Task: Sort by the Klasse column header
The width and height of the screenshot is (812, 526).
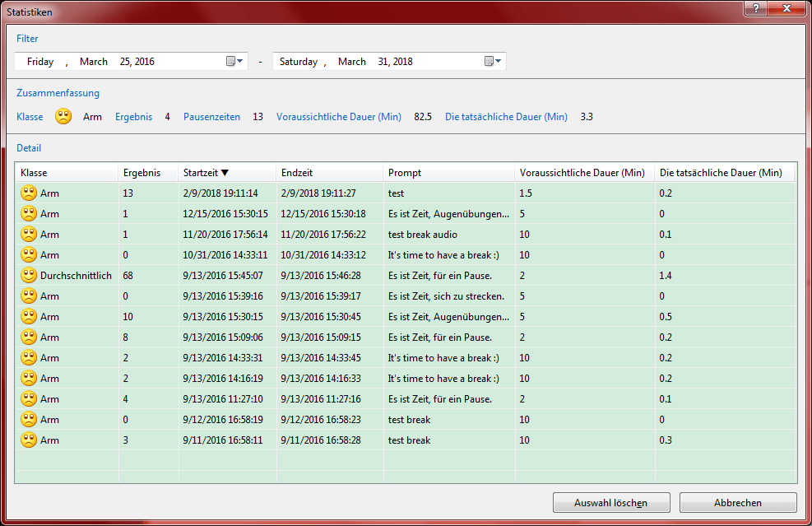Action: click(x=67, y=173)
